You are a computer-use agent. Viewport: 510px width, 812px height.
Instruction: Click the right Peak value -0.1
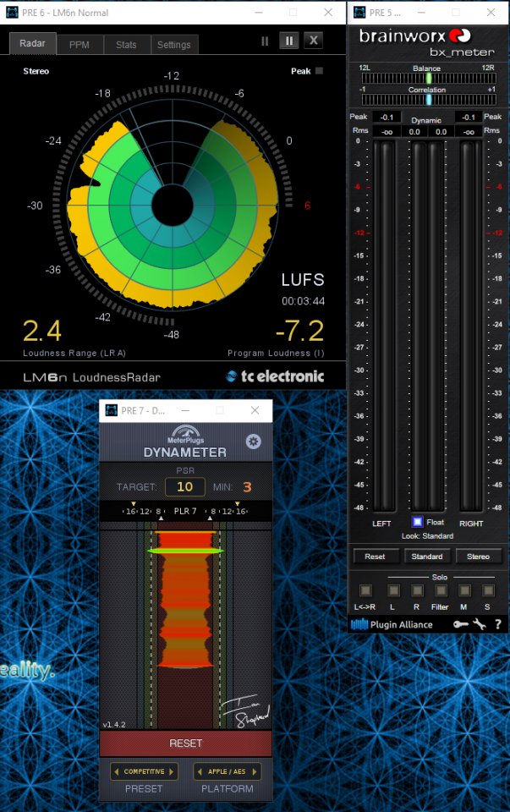[469, 117]
